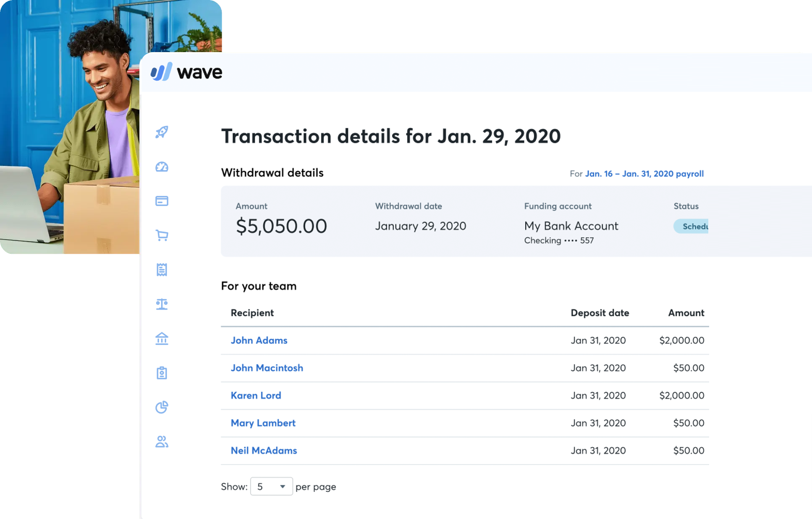Select the Mary Lambert link
The width and height of the screenshot is (812, 519).
[x=263, y=423]
